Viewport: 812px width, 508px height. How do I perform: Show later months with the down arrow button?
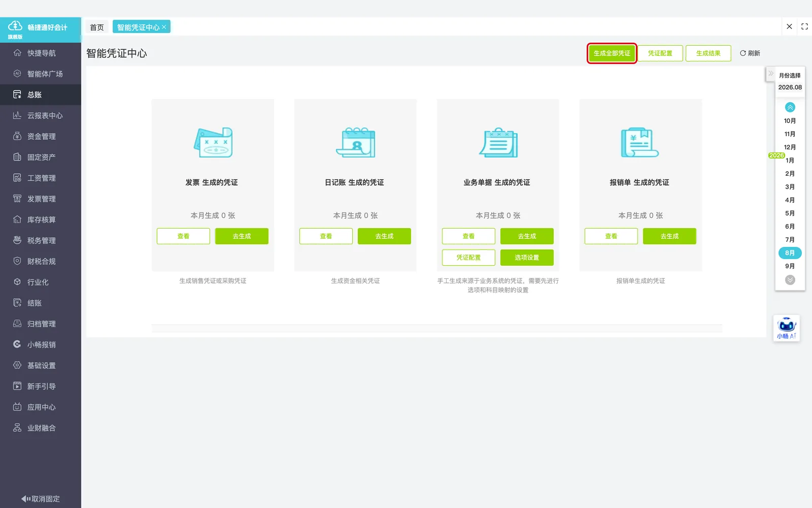click(790, 280)
